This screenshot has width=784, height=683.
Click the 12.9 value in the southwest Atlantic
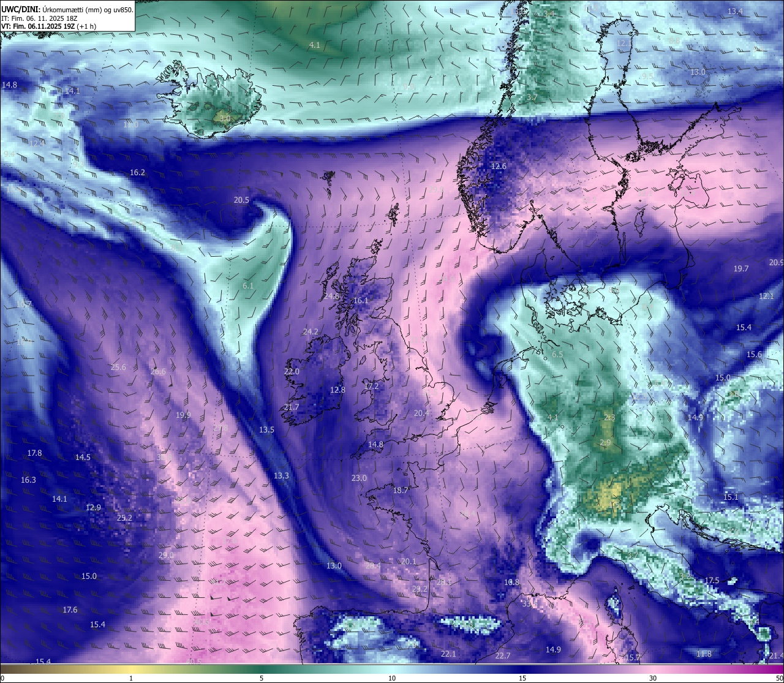pyautogui.click(x=93, y=508)
